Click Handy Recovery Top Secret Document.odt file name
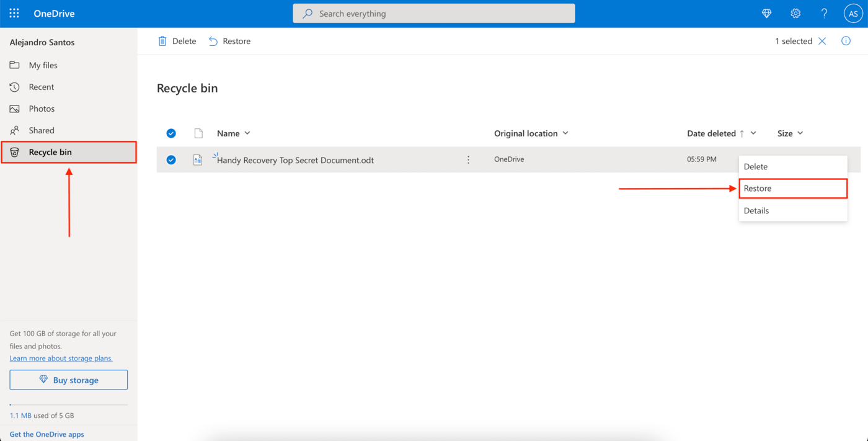This screenshot has width=868, height=441. 295,160
